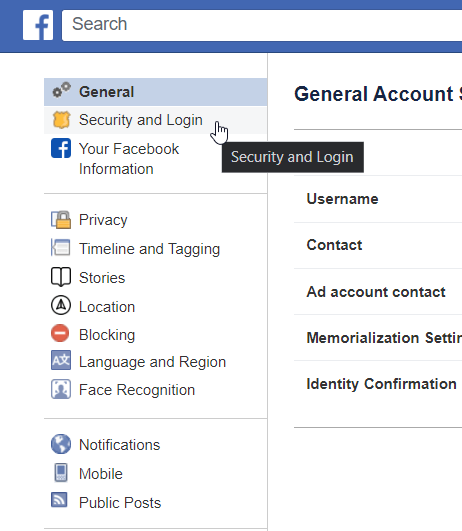Image resolution: width=462 pixels, height=531 pixels.
Task: Select the Memorialization Settings row
Action: pyautogui.click(x=378, y=338)
